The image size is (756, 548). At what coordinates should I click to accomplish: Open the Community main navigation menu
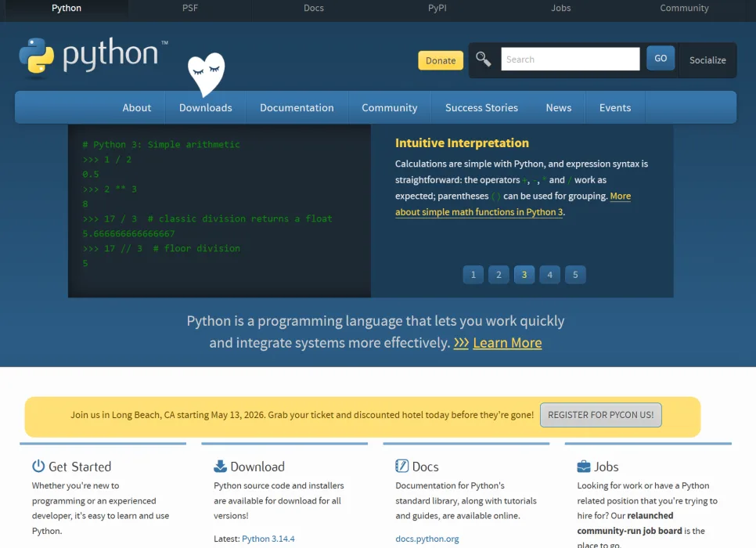click(390, 107)
